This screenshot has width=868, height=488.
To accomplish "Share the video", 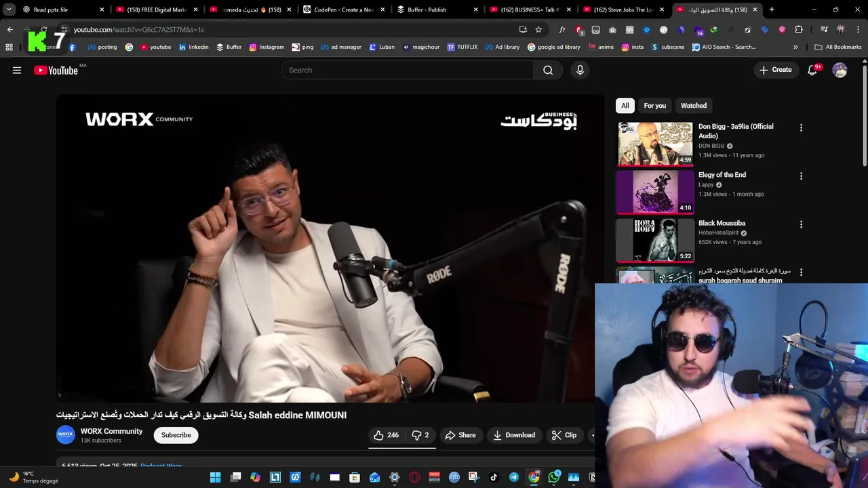I will [460, 435].
